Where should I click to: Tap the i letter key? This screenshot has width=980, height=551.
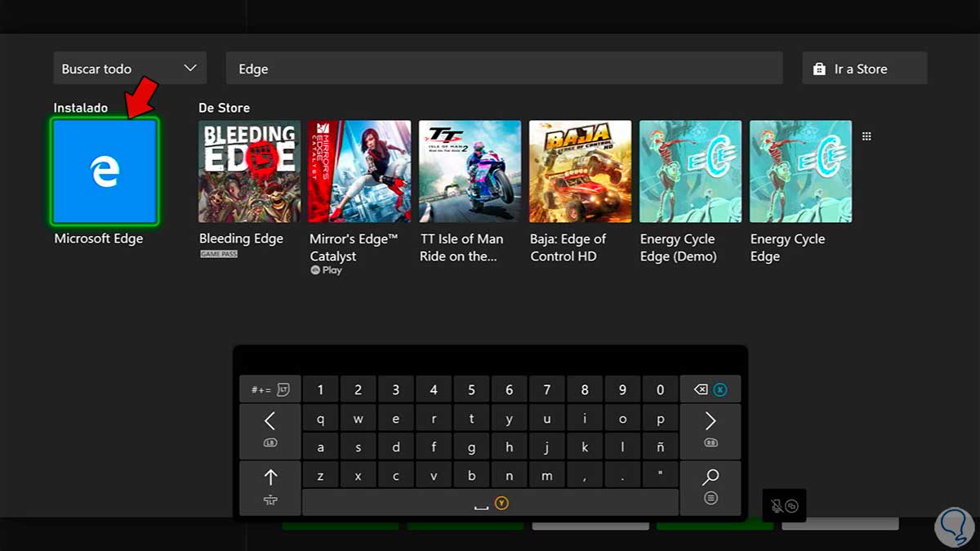[x=585, y=419]
